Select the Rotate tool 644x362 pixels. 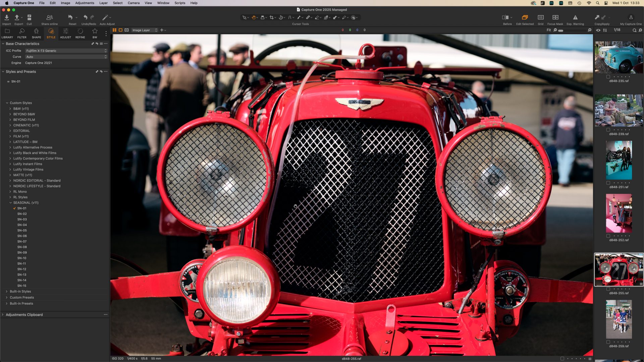coord(281,17)
